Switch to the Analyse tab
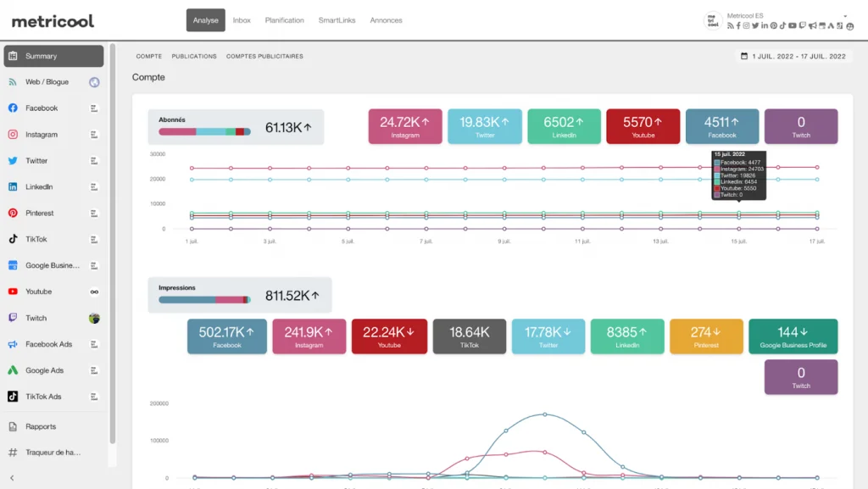The image size is (868, 489). (x=205, y=19)
